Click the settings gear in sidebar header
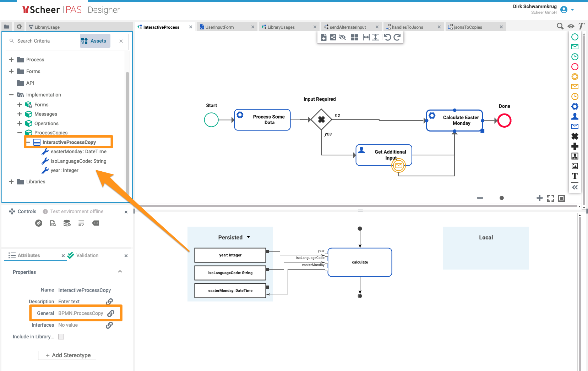Image resolution: width=588 pixels, height=371 pixels. tap(19, 27)
